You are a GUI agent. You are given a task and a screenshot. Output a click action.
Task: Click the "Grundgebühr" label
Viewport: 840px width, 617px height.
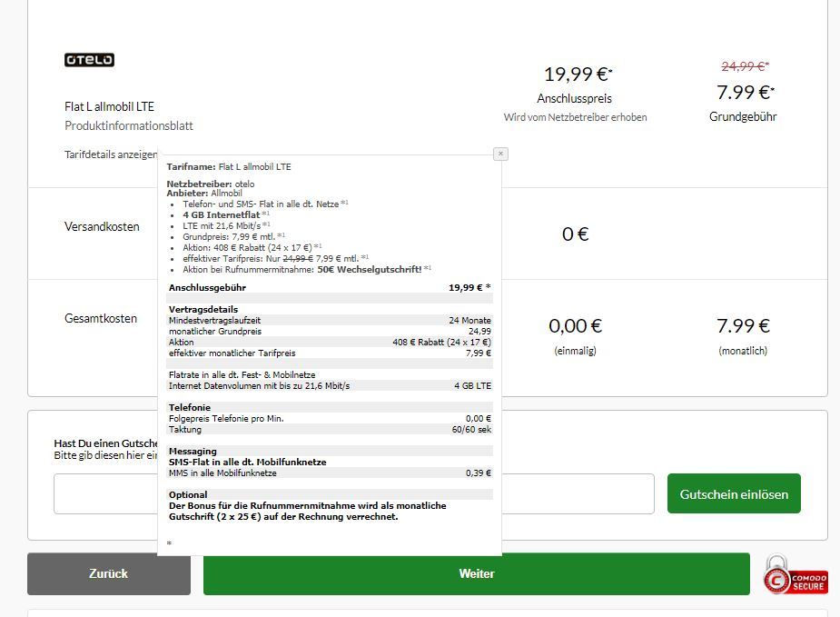click(743, 117)
